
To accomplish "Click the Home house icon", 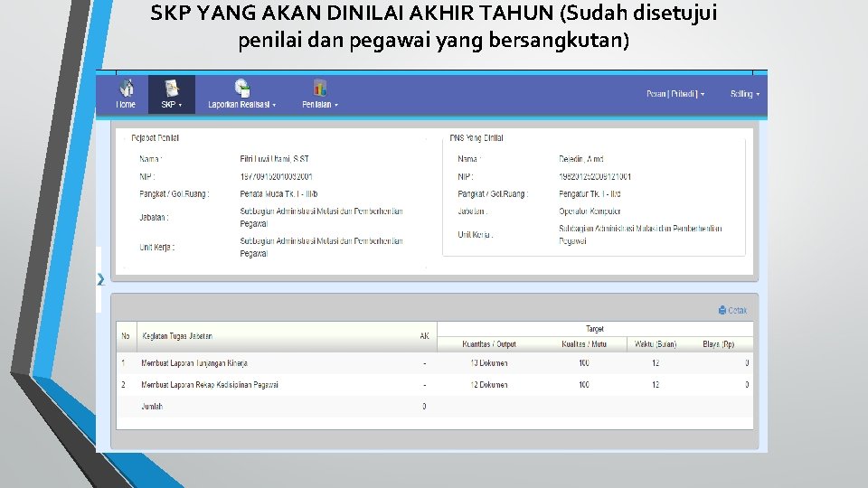I will [x=127, y=88].
